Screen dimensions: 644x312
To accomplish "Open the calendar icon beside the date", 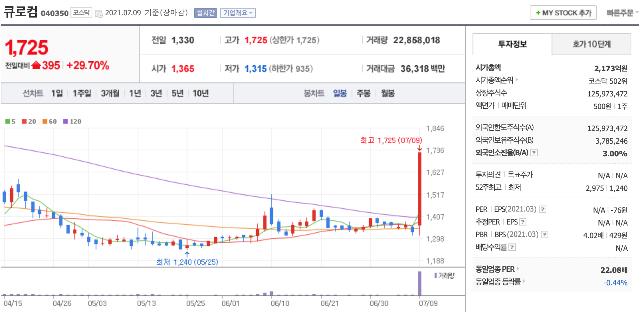I will [x=99, y=14].
